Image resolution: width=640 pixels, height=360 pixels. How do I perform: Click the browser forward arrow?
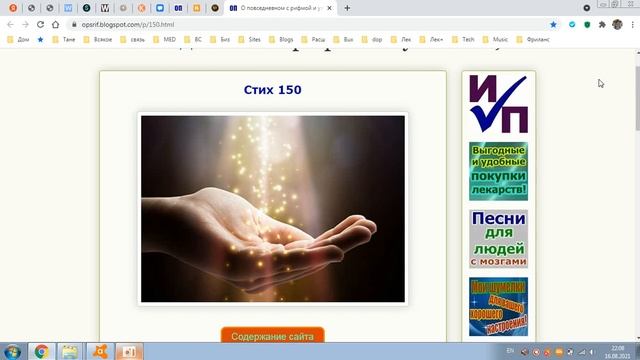[25, 24]
